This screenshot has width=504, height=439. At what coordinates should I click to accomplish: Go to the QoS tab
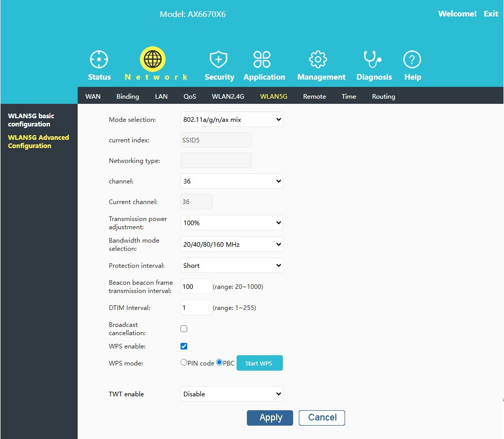tap(190, 97)
